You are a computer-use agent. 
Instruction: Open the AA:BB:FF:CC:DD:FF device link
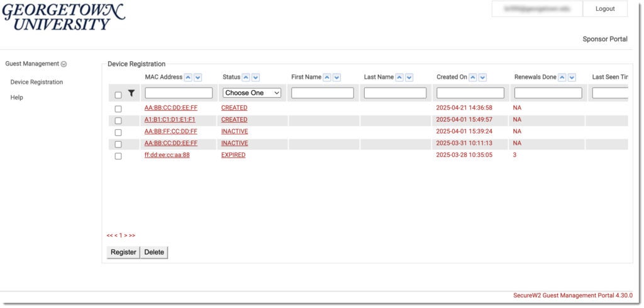click(170, 132)
